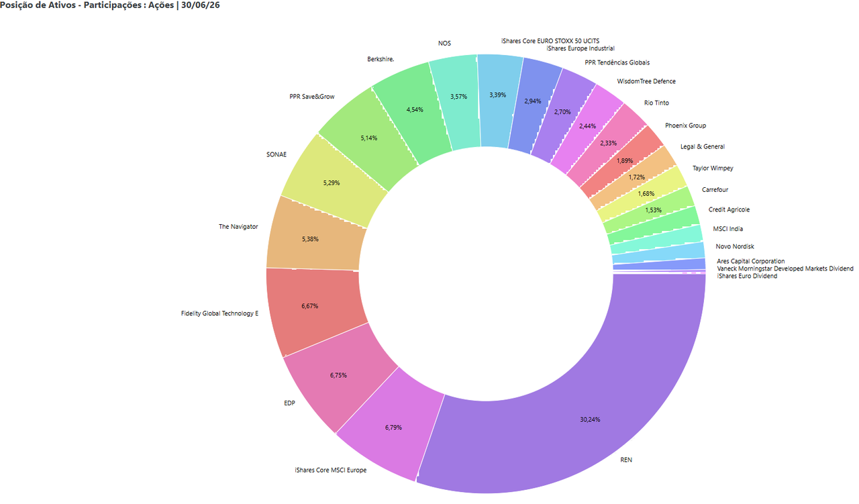Click the light blue slice showing 3,39%
This screenshot has width=859, height=504.
[498, 95]
